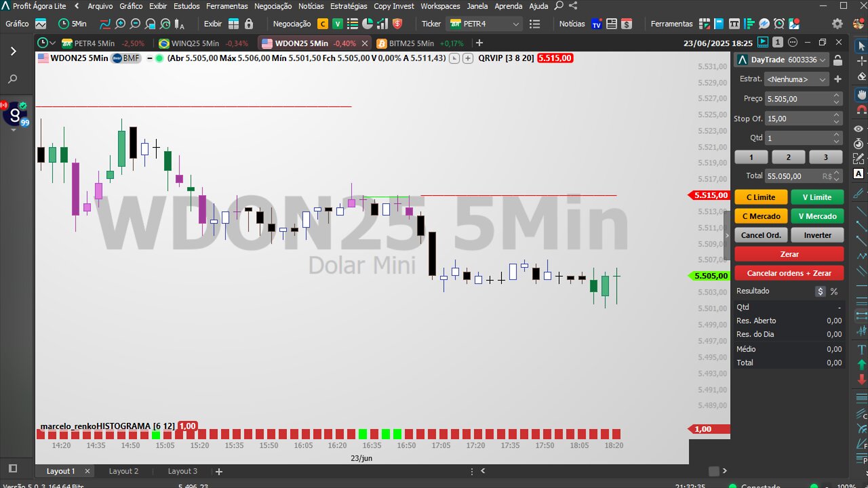This screenshot has width=868, height=488.
Task: Open the Exibir window layout grid icon
Action: pos(233,24)
